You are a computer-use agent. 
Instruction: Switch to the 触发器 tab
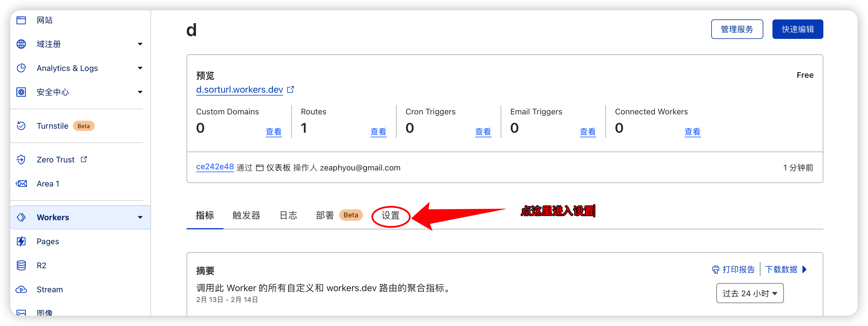click(x=246, y=216)
